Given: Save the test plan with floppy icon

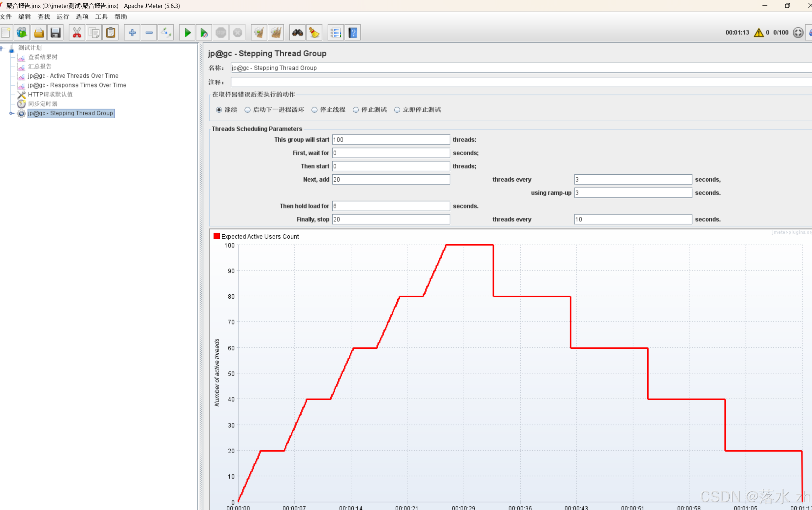Looking at the screenshot, I should [x=55, y=33].
